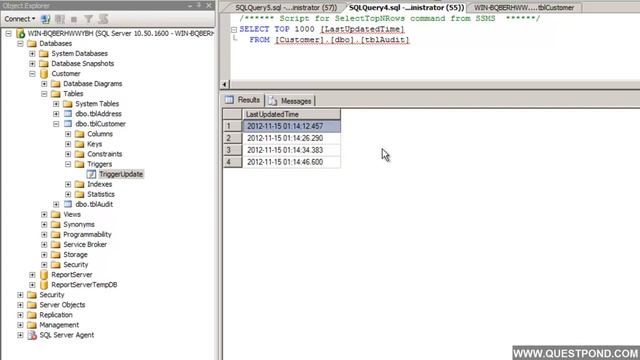
Task: Collapse the dbo.tblCustomer table node
Action: [x=56, y=124]
